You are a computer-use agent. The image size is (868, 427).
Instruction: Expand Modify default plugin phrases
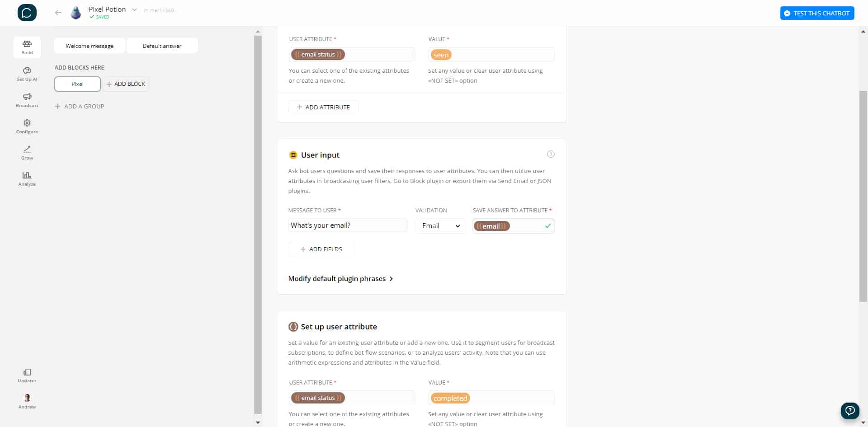pyautogui.click(x=340, y=279)
